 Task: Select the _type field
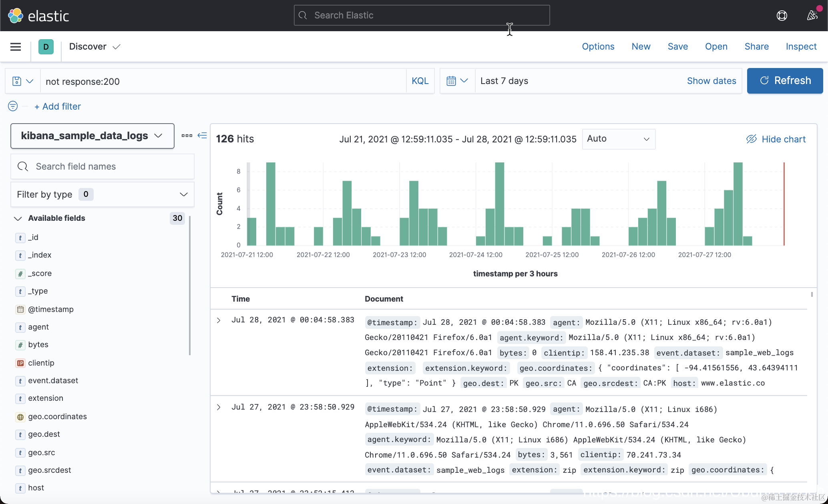coord(38,291)
